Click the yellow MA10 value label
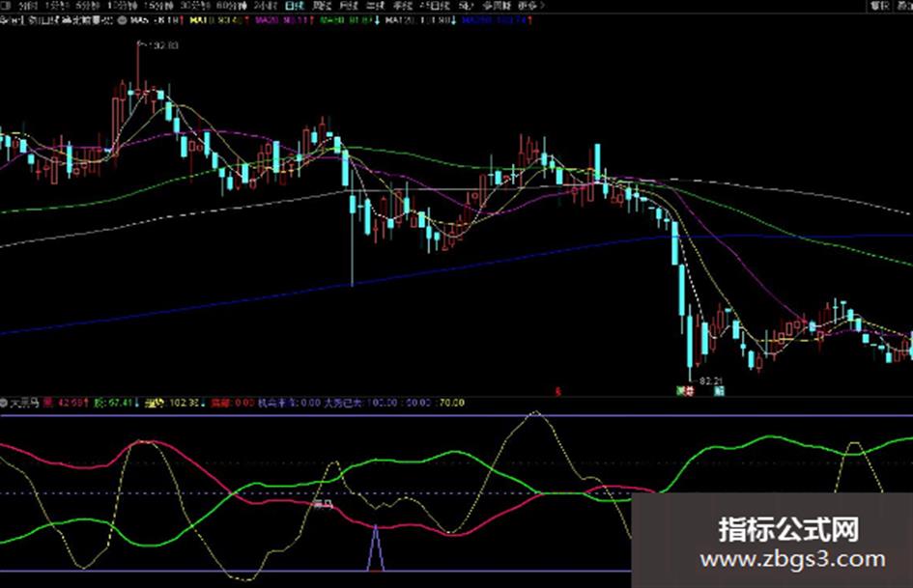This screenshot has width=913, height=588. [218, 20]
